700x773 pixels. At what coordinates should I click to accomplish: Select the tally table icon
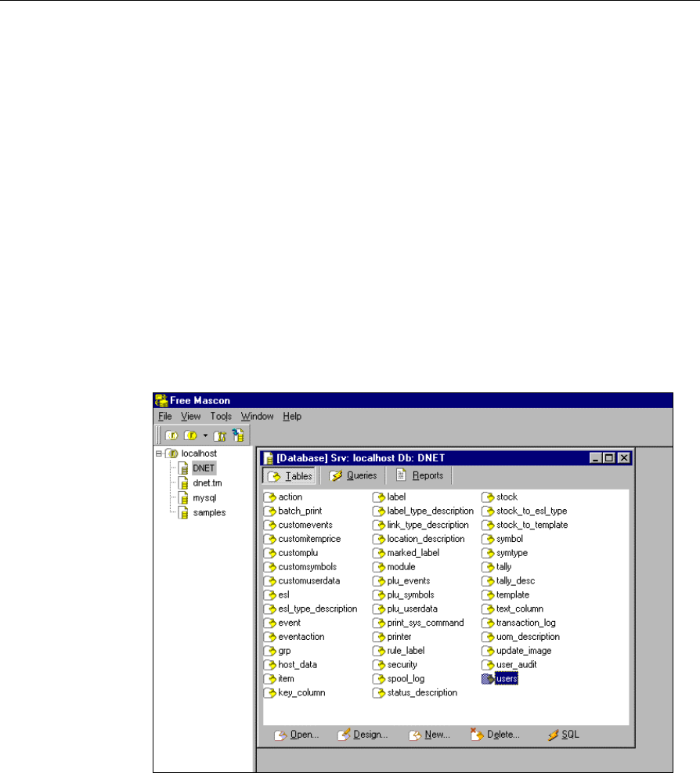[488, 567]
